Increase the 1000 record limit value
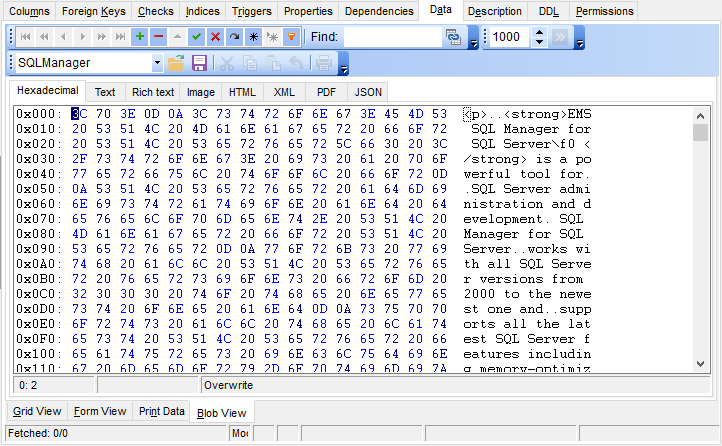Viewport: 722px width, 446px height. click(x=539, y=32)
